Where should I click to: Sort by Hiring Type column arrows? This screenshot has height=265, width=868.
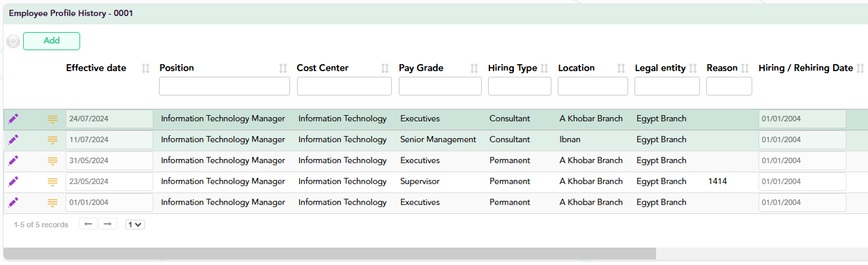pyautogui.click(x=544, y=68)
